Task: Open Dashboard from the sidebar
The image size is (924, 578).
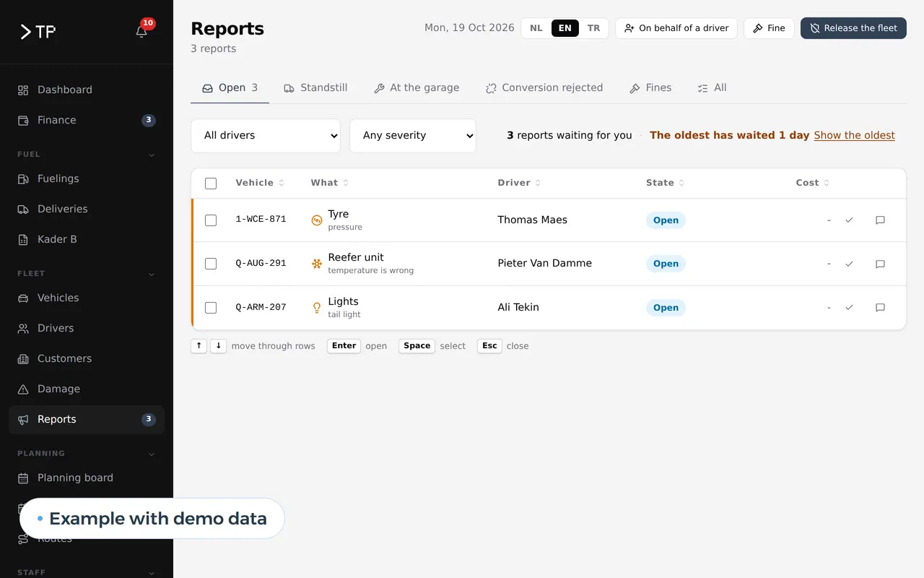Action: [87, 90]
